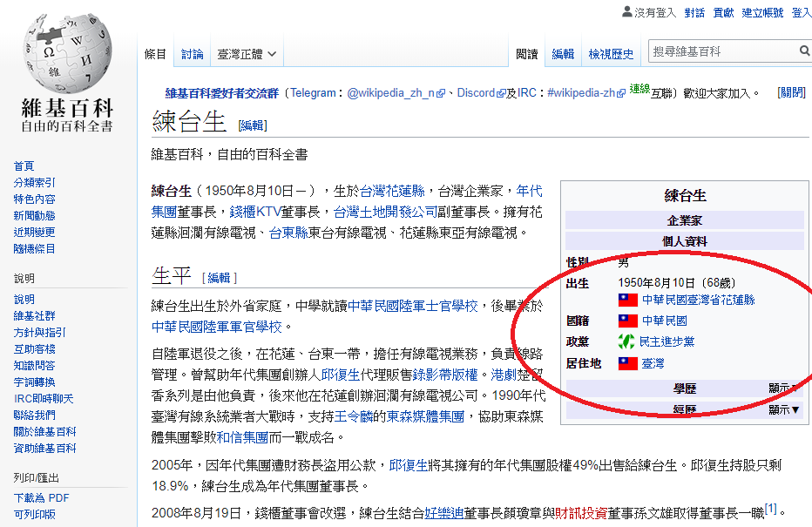The width and height of the screenshot is (812, 527).
Task: Open 分類索引 in the sidebar
Action: (34, 183)
